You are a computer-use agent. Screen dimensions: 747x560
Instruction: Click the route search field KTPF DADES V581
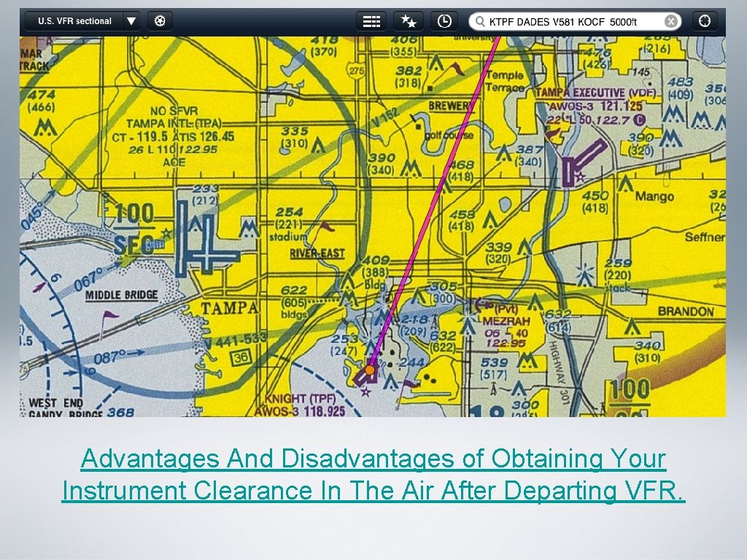(x=574, y=21)
